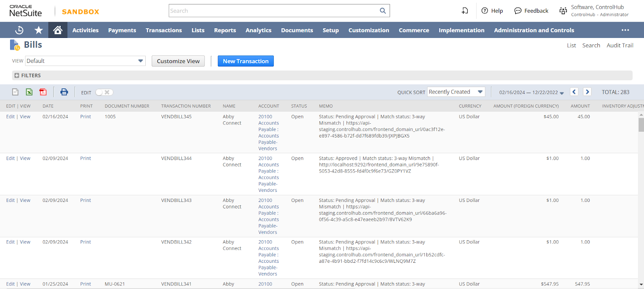Viewport: 644px width, 289px height.
Task: Click the TOTAL: 283 label
Action: [x=615, y=92]
